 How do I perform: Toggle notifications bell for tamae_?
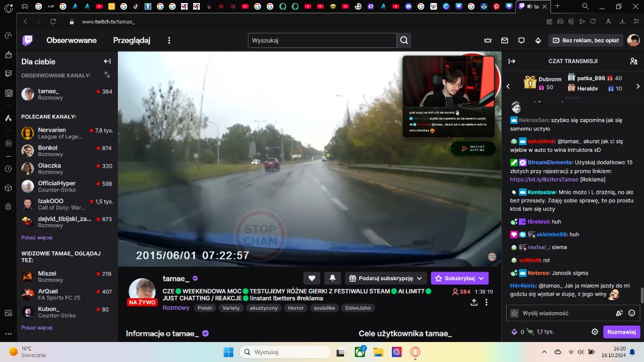(332, 278)
